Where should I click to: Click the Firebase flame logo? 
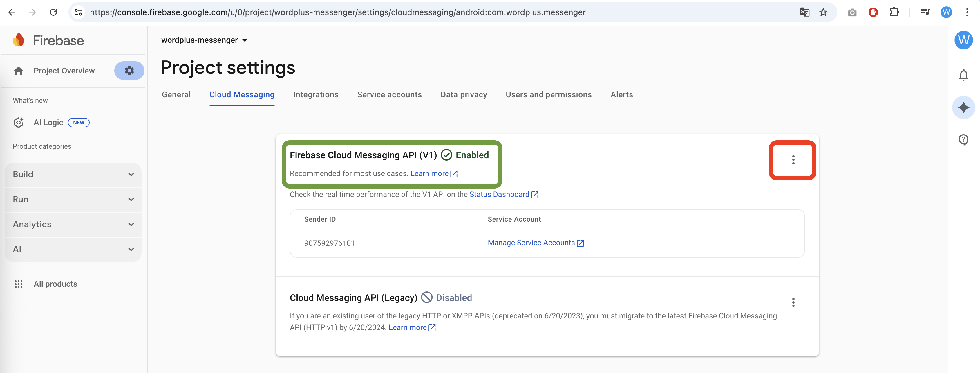[19, 40]
